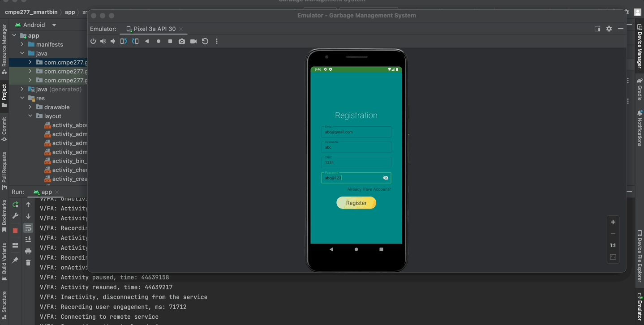Expand the highlighted com.cmpe277 package
The width and height of the screenshot is (644, 325).
(x=30, y=62)
